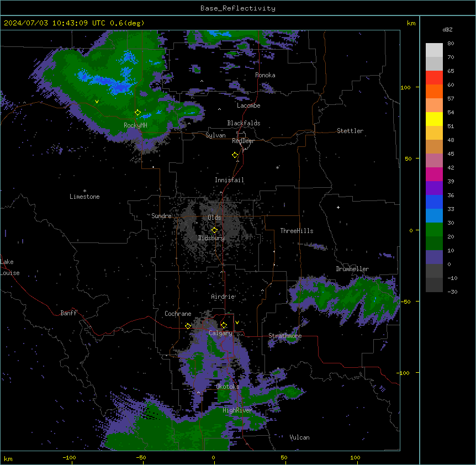Click the HighRiver town label
The width and height of the screenshot is (476, 465).
click(237, 410)
